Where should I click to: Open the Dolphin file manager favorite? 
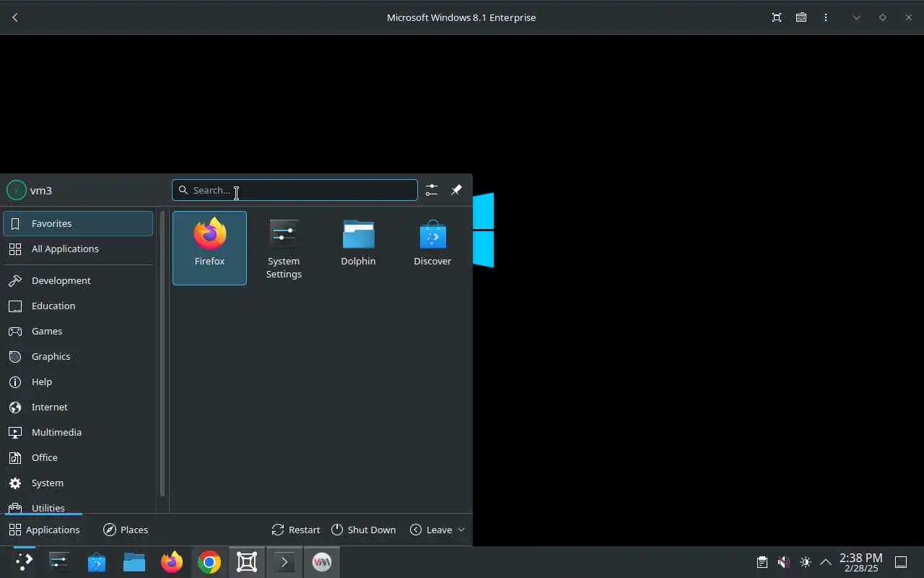pyautogui.click(x=358, y=248)
